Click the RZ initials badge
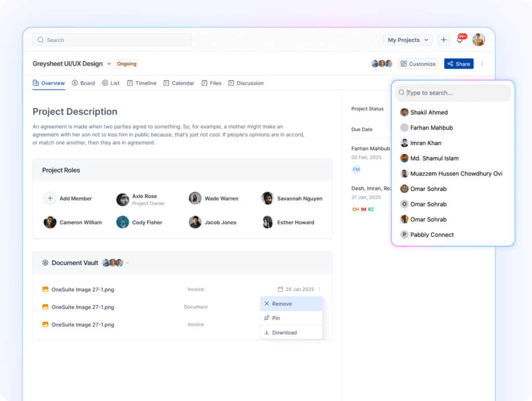The height and width of the screenshot is (401, 532). (x=371, y=209)
